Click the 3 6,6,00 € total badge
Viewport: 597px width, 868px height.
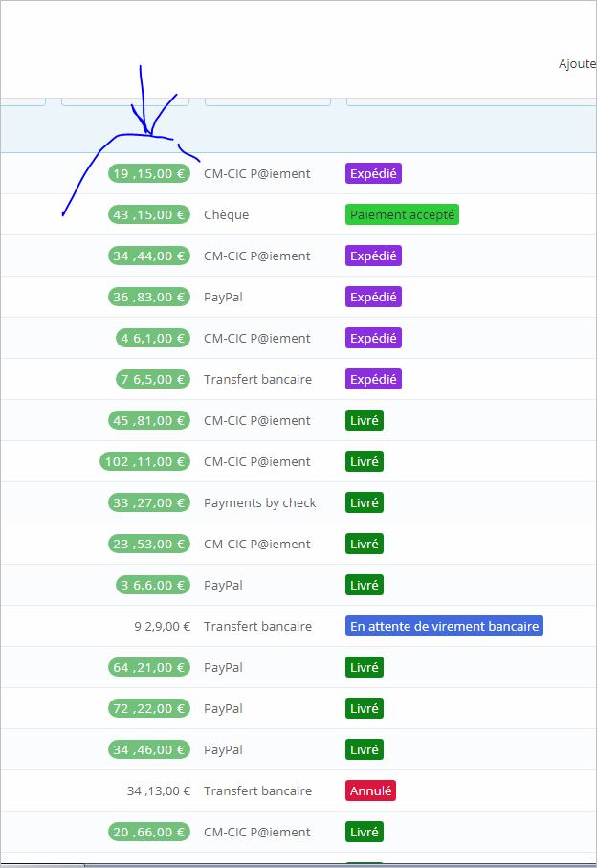153,585
